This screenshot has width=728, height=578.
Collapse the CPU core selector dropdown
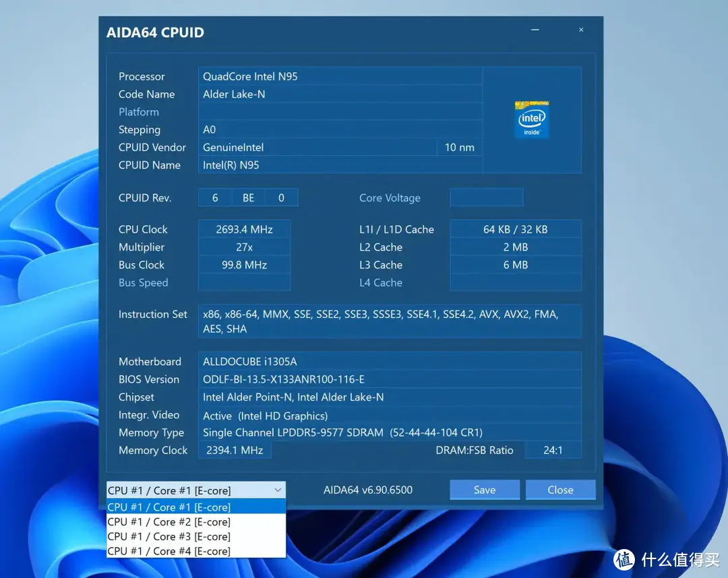(278, 490)
